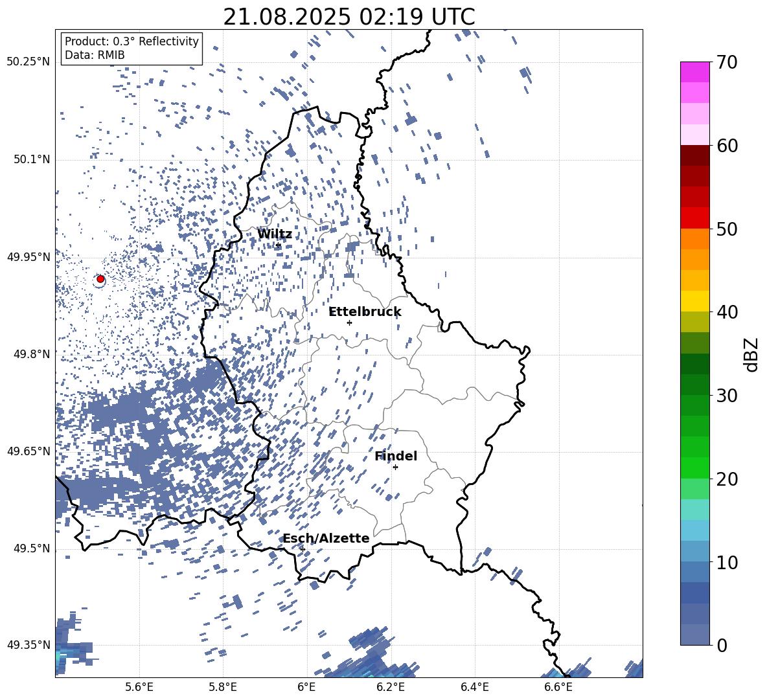Image resolution: width=767 pixels, height=700 pixels.
Task: Click the 49.35°N latitude label
Action: [29, 645]
